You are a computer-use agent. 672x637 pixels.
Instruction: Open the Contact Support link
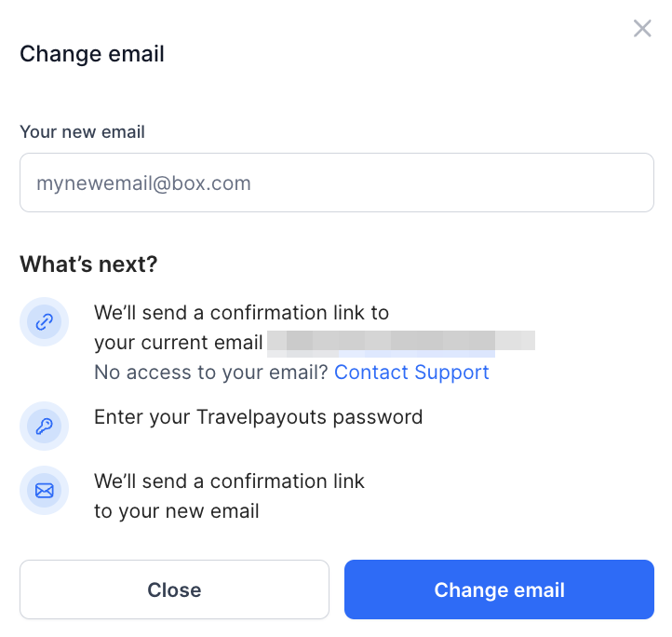coord(411,372)
